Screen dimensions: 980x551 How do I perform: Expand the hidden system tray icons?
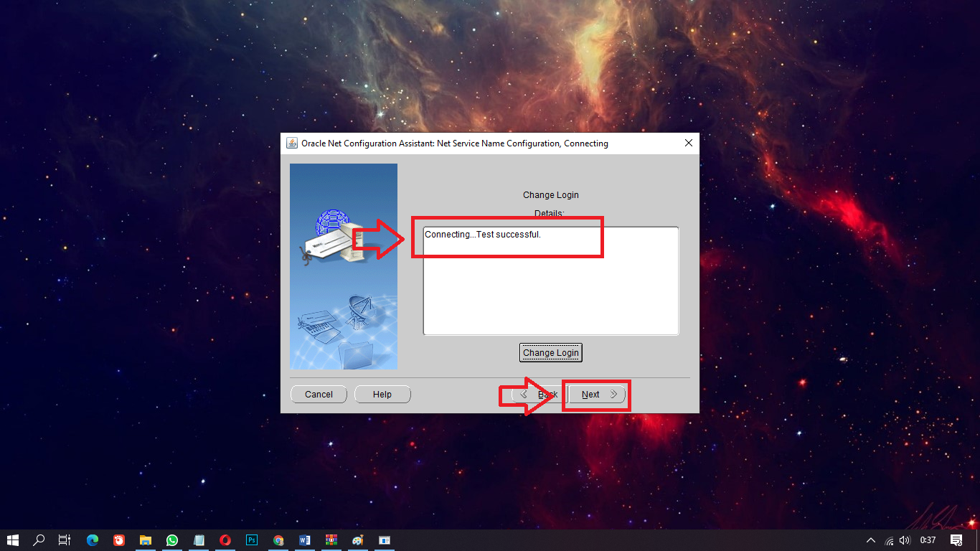click(x=870, y=540)
